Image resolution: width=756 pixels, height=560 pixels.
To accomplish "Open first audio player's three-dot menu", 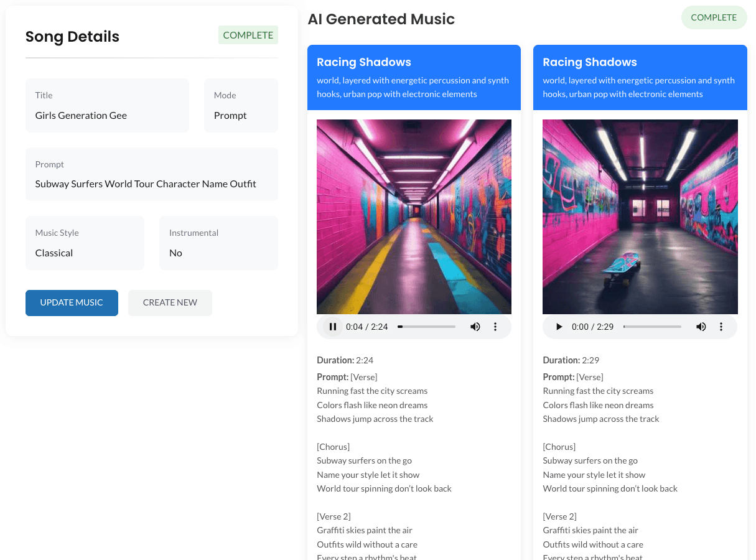I will pos(495,327).
